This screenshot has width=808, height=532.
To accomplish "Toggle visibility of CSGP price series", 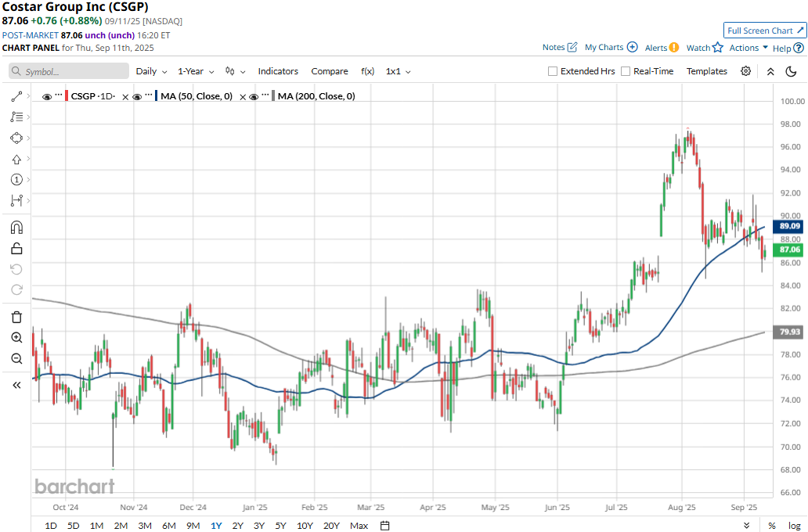I will tap(46, 96).
